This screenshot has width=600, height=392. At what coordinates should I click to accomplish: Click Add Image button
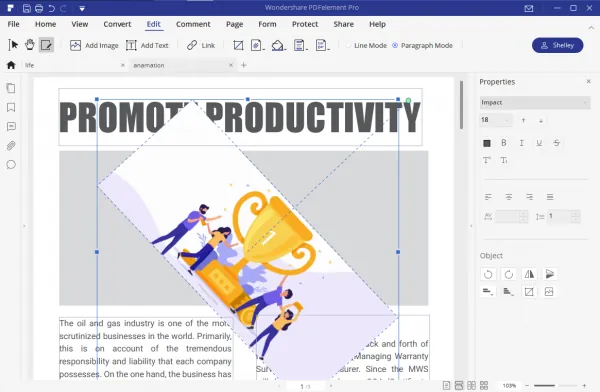[94, 45]
